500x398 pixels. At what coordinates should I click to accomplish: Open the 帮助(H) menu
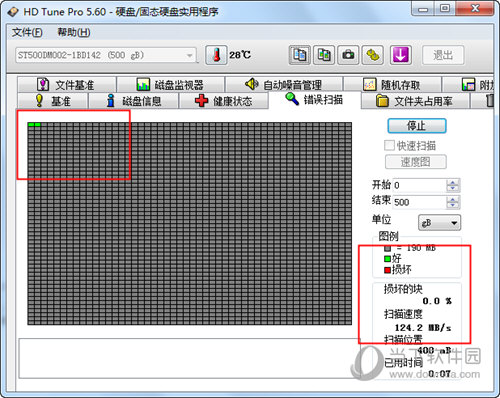coord(74,32)
